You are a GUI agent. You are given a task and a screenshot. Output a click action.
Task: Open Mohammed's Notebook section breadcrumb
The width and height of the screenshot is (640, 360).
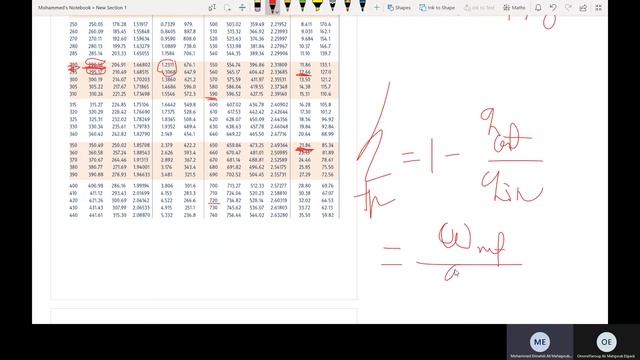pos(82,7)
